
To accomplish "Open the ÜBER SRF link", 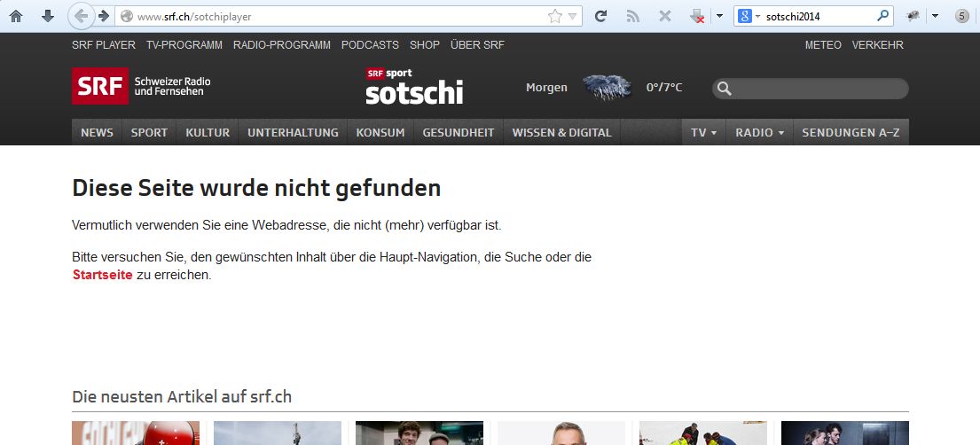I will 477,45.
